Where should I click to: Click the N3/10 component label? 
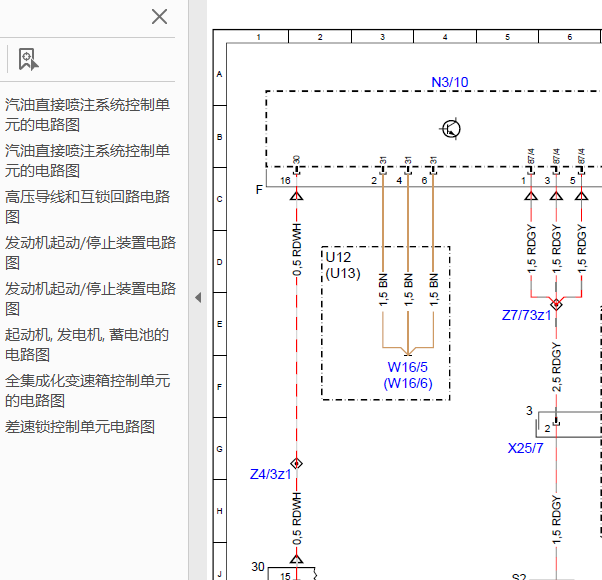pos(450,82)
